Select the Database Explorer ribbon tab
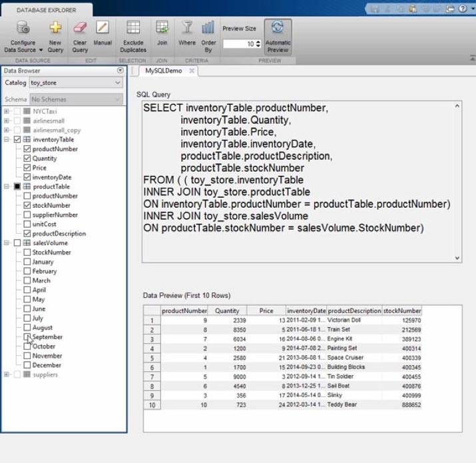476x463 pixels. click(47, 10)
